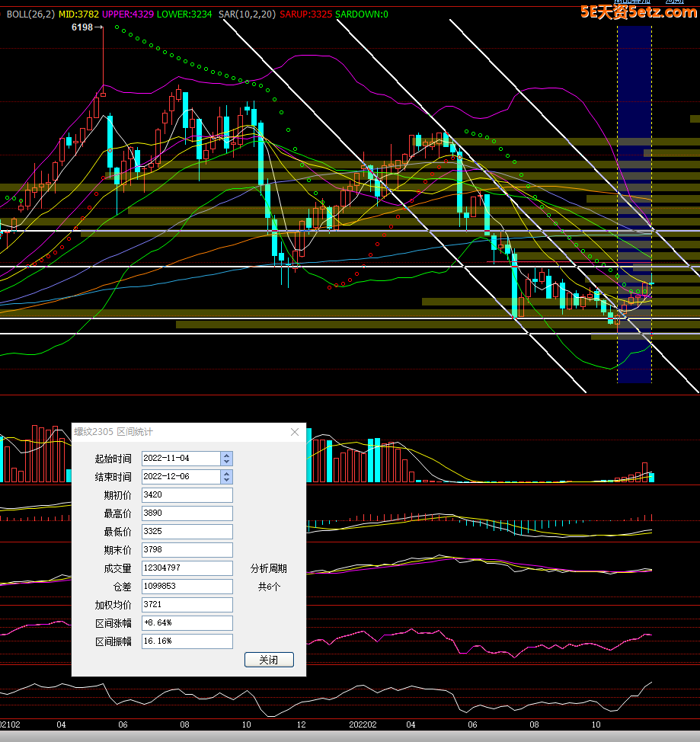The width and height of the screenshot is (700, 742).
Task: Click the 202202 time axis label
Action: pos(363,724)
